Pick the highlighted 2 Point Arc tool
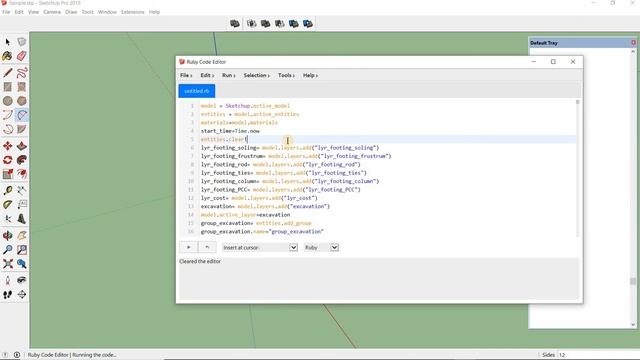The width and height of the screenshot is (640, 360). point(22,115)
